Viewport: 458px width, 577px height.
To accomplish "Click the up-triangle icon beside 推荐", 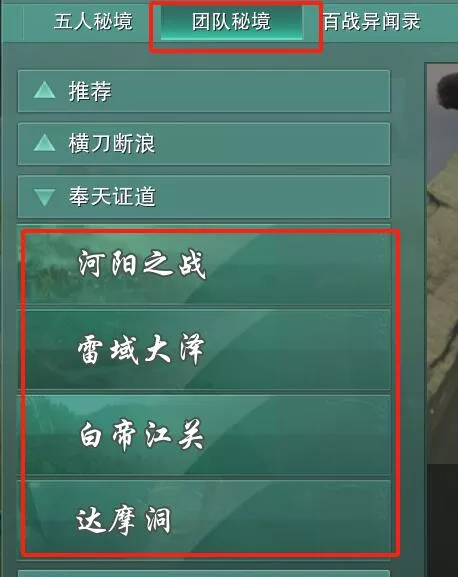I will click(x=44, y=91).
